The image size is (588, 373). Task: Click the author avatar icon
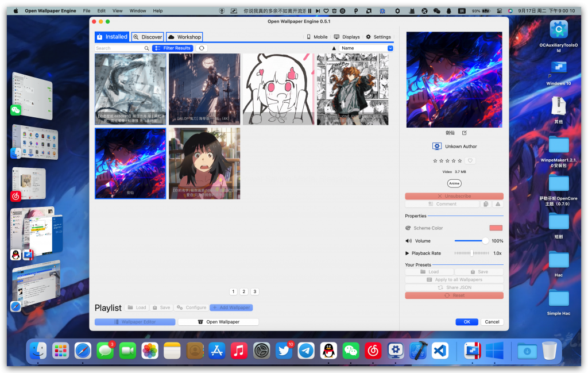436,147
